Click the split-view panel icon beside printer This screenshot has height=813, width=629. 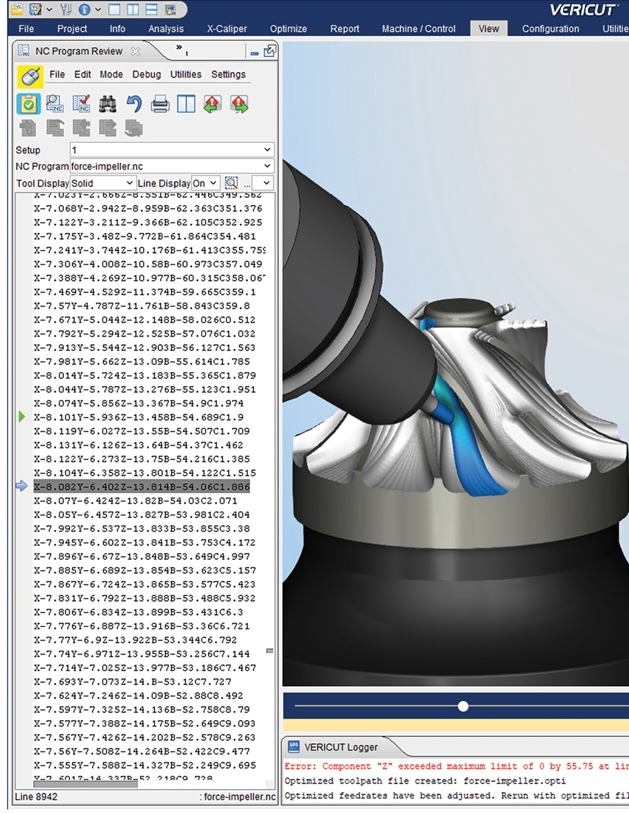pos(186,104)
